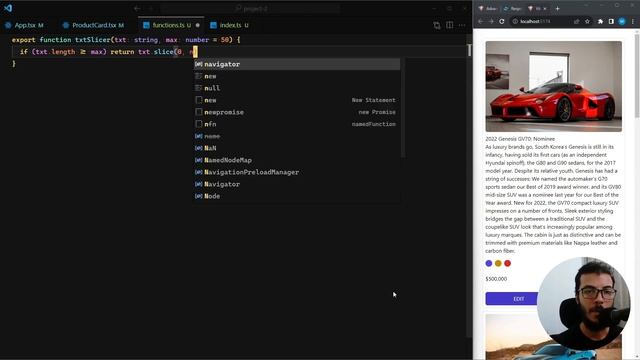This screenshot has width=640, height=360.
Task: Click the share page icon in address bar
Action: pos(576,21)
